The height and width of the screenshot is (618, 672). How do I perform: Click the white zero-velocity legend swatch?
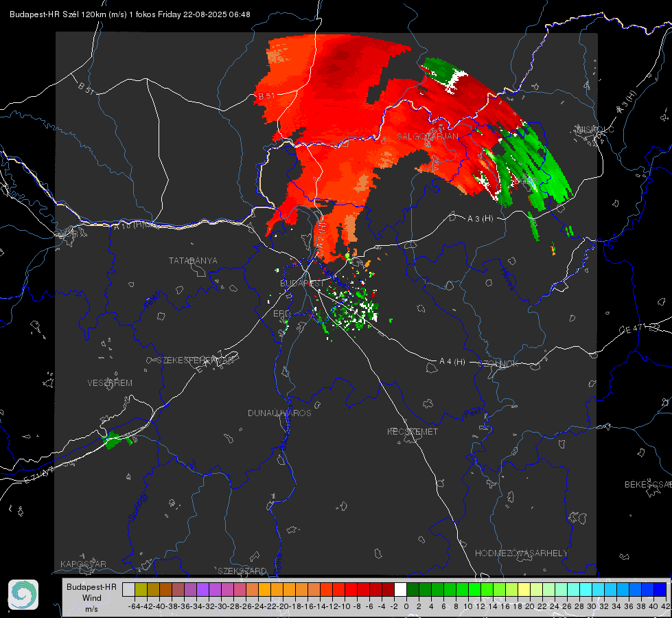400,589
